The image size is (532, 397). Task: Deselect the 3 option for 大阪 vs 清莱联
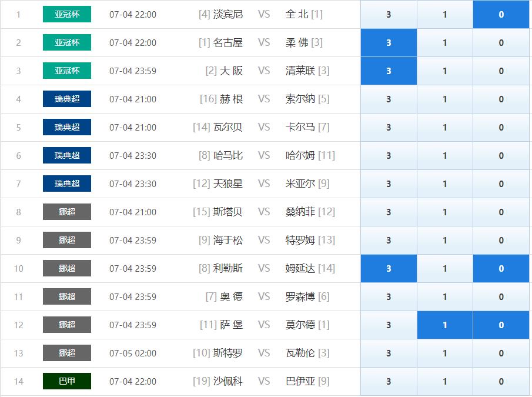point(389,71)
